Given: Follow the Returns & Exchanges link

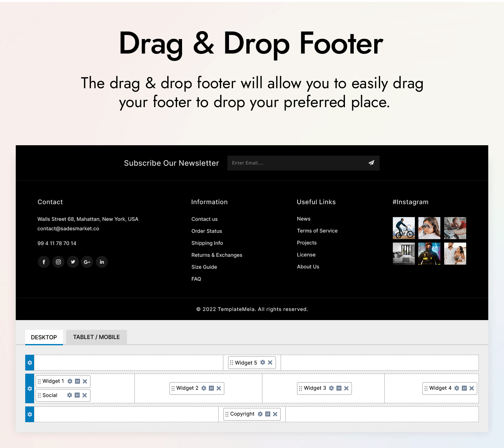Looking at the screenshot, I should (217, 255).
